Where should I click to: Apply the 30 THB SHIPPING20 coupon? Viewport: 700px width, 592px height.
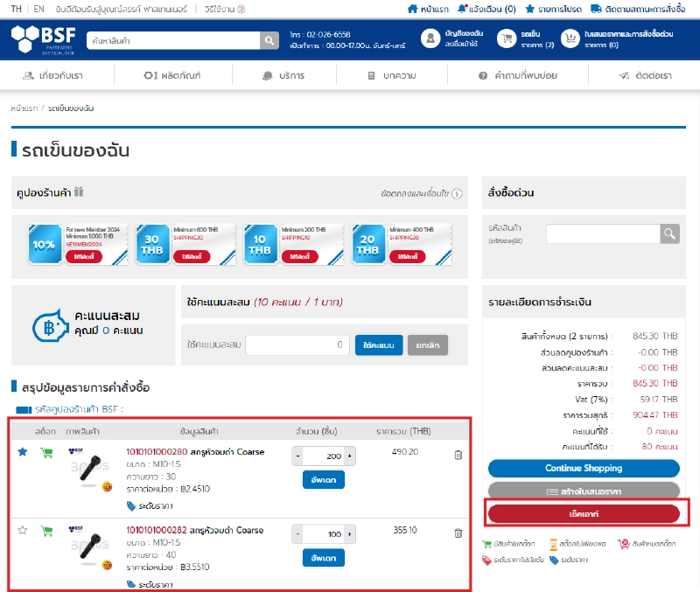tap(192, 255)
